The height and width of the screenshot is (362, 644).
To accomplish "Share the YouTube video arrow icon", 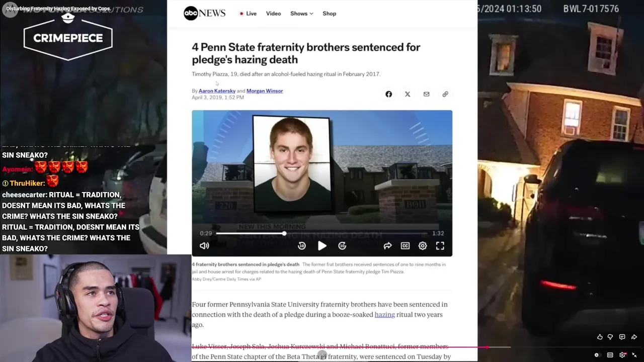I will (x=634, y=337).
